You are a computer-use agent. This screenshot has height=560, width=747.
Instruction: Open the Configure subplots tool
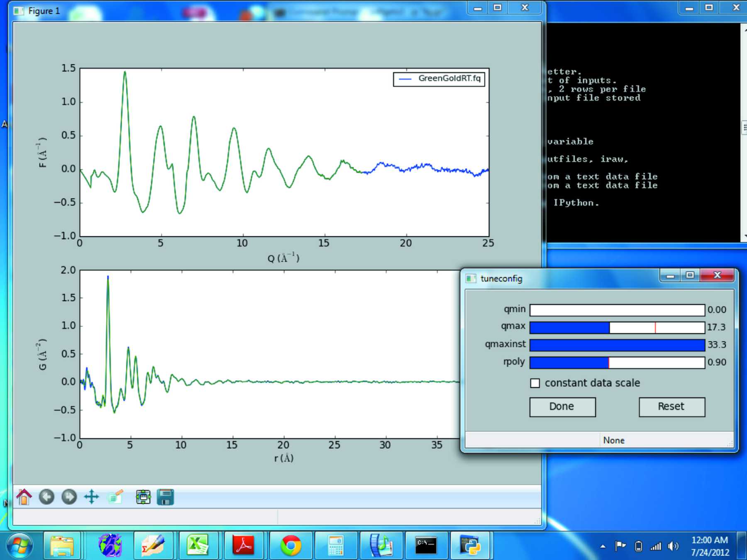pyautogui.click(x=143, y=497)
